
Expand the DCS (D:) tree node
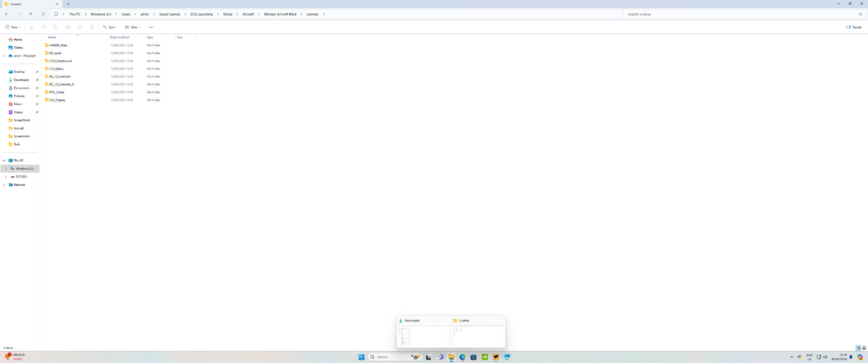(6, 176)
